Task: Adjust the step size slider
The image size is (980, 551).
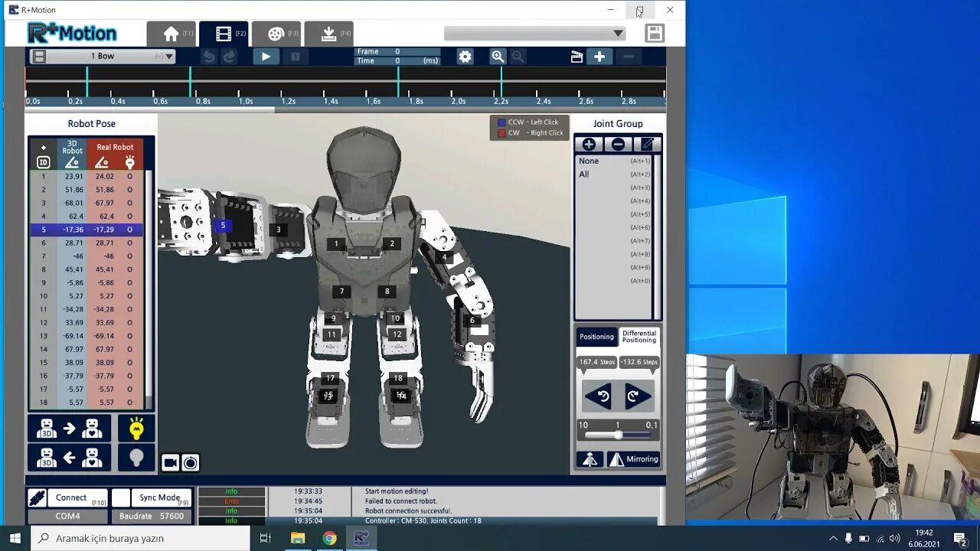Action: [618, 435]
